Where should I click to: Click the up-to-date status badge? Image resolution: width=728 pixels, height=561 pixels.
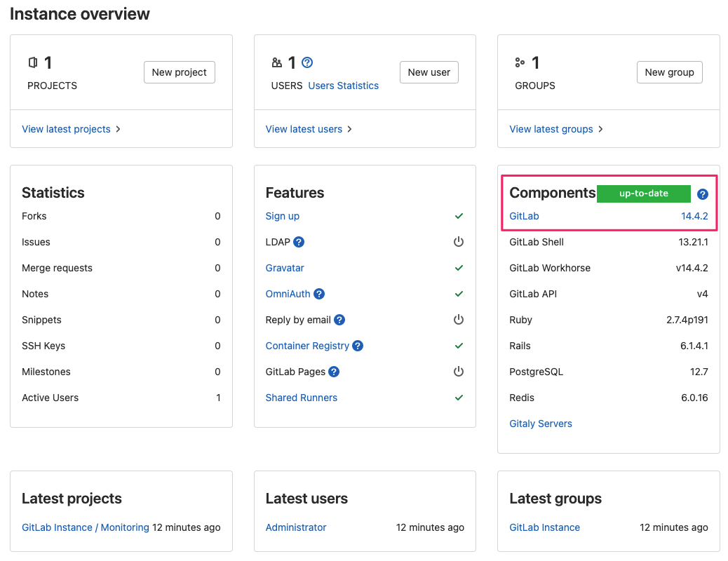[644, 194]
